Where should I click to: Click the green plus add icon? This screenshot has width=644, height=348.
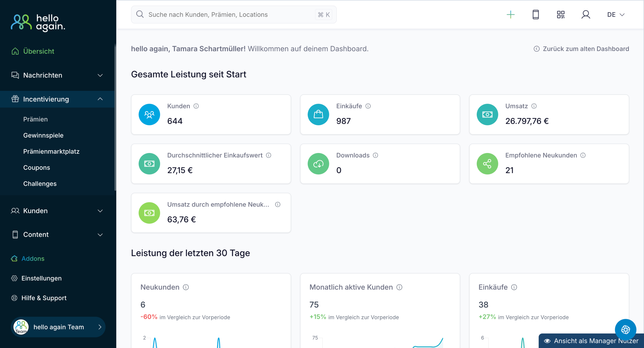510,15
